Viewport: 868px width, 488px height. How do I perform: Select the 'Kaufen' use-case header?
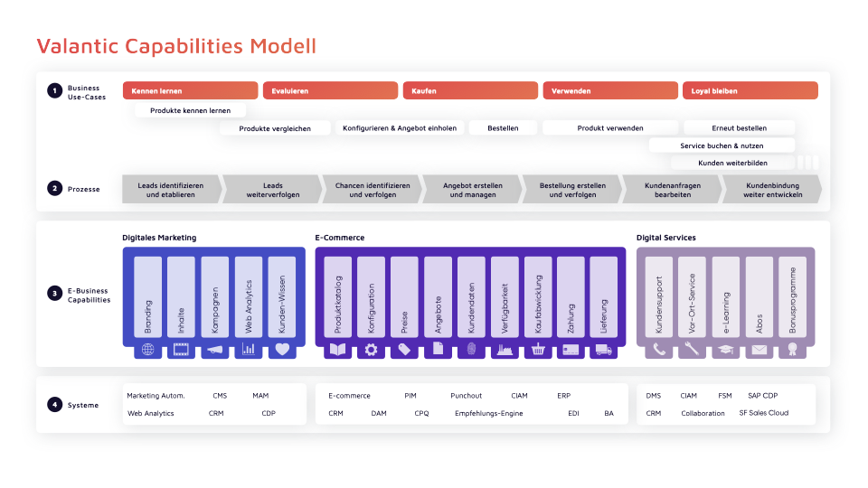[470, 90]
